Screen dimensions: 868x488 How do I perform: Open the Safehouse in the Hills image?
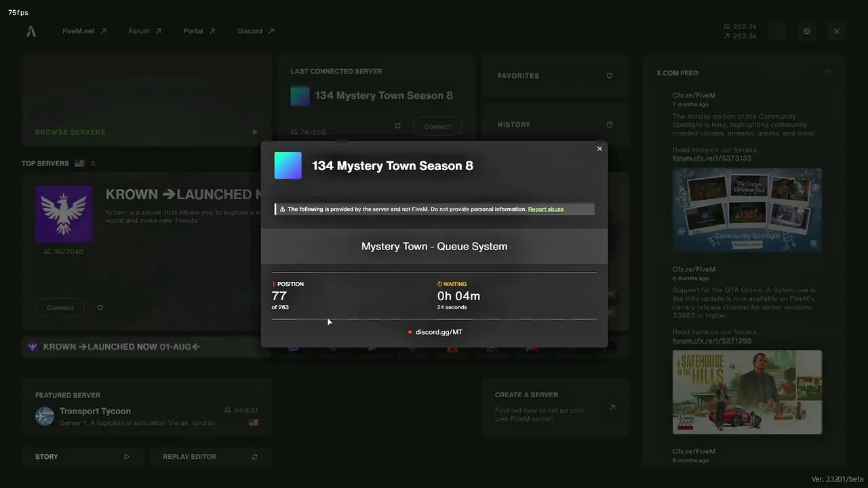pos(747,392)
